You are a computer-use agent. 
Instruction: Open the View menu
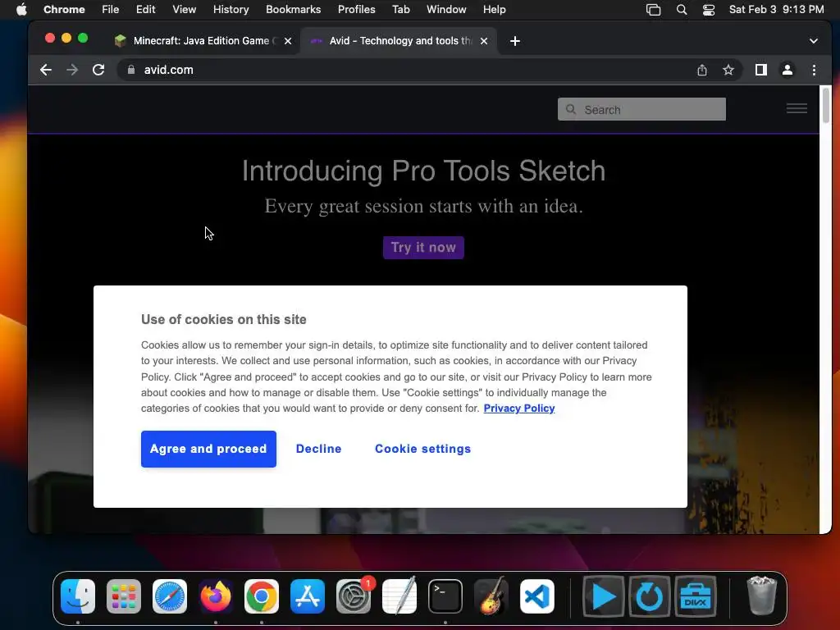pos(185,10)
